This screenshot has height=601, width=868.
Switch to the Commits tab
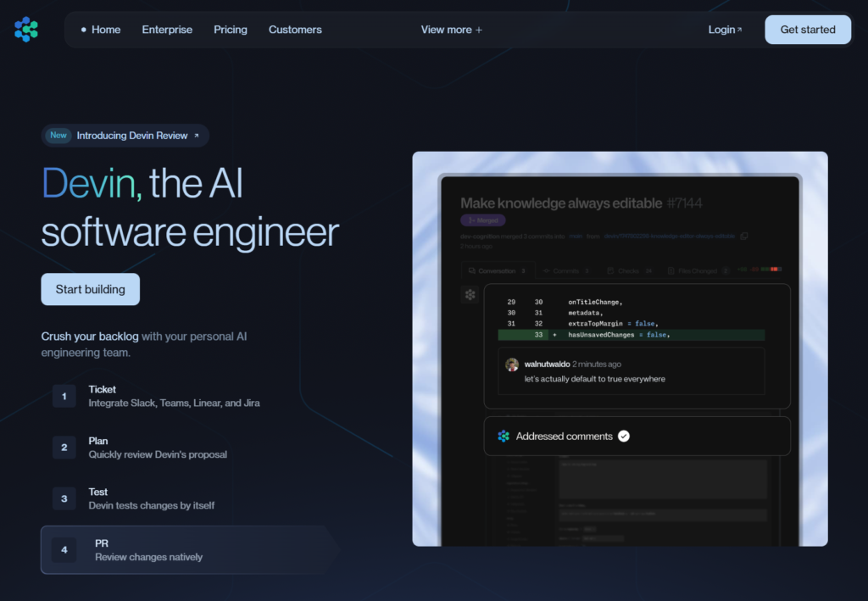coord(565,270)
